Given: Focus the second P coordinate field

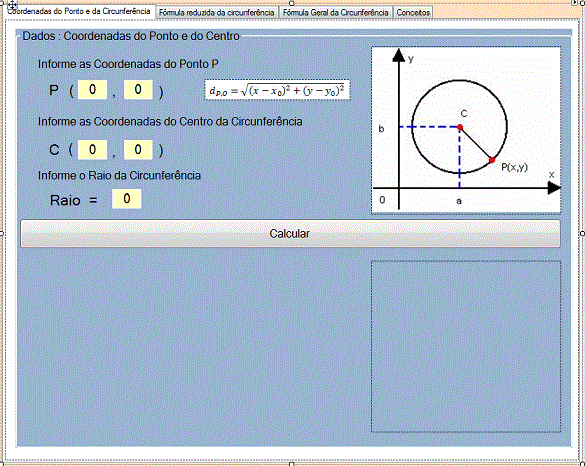Looking at the screenshot, I should tap(138, 90).
